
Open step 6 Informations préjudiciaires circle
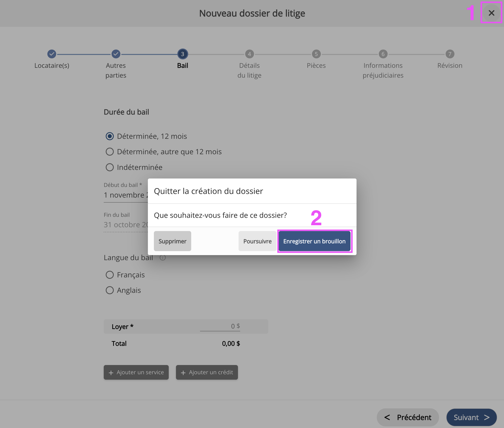coord(383,54)
